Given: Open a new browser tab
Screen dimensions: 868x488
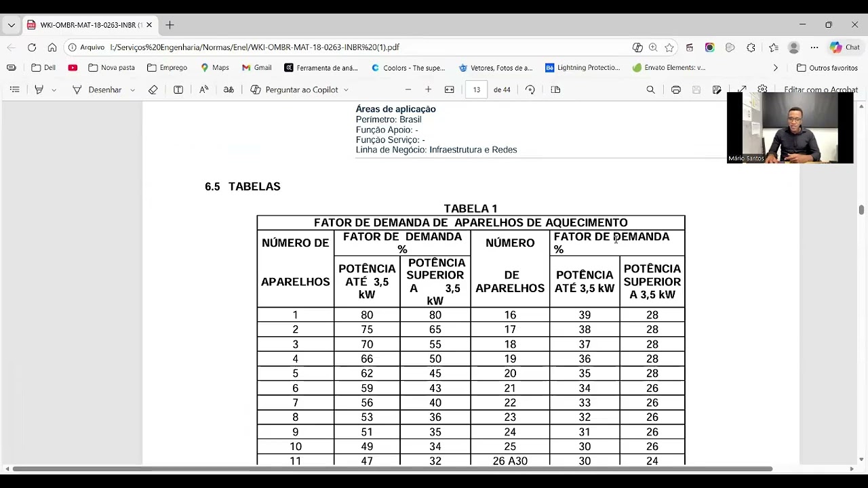Looking at the screenshot, I should click(x=170, y=25).
